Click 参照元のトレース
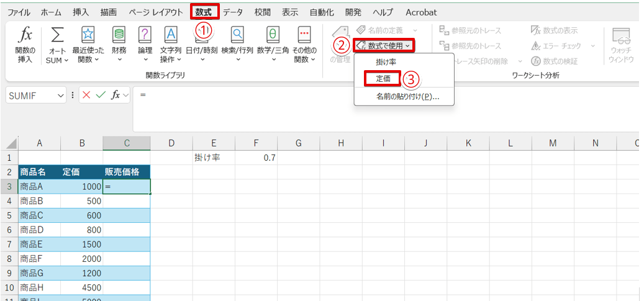The height and width of the screenshot is (301, 644). (470, 30)
